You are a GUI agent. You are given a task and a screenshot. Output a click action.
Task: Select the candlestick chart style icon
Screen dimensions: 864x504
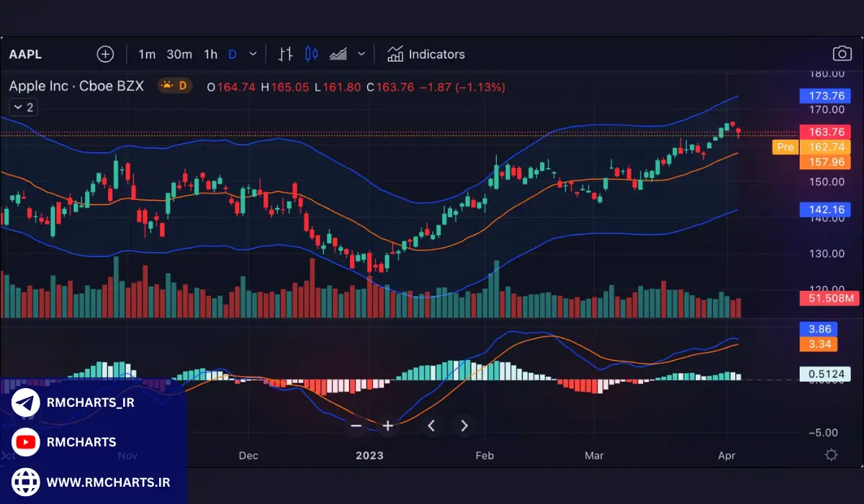click(x=312, y=54)
